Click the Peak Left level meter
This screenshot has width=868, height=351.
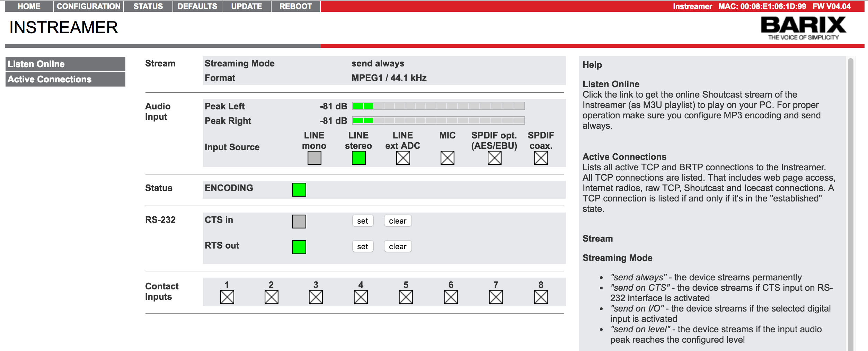[439, 106]
